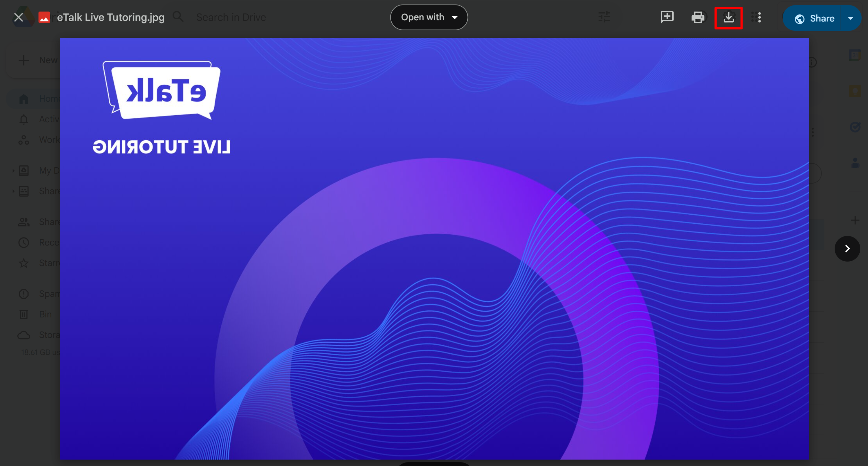Expand the My Drive tree arrow

(13, 171)
